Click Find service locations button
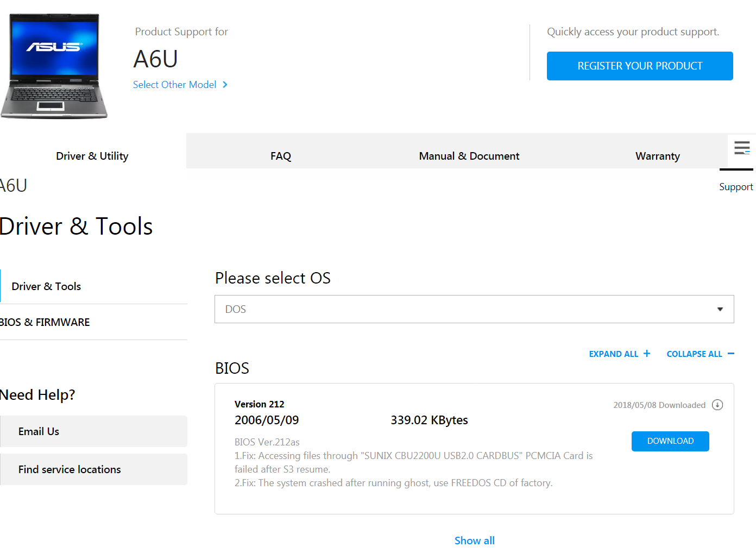Viewport: 756px width, 553px height. point(93,469)
